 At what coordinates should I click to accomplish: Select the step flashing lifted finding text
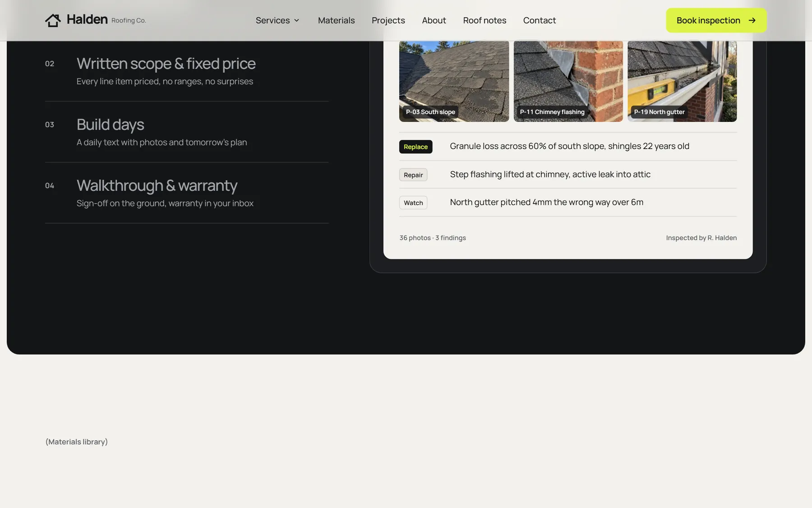[x=550, y=174]
